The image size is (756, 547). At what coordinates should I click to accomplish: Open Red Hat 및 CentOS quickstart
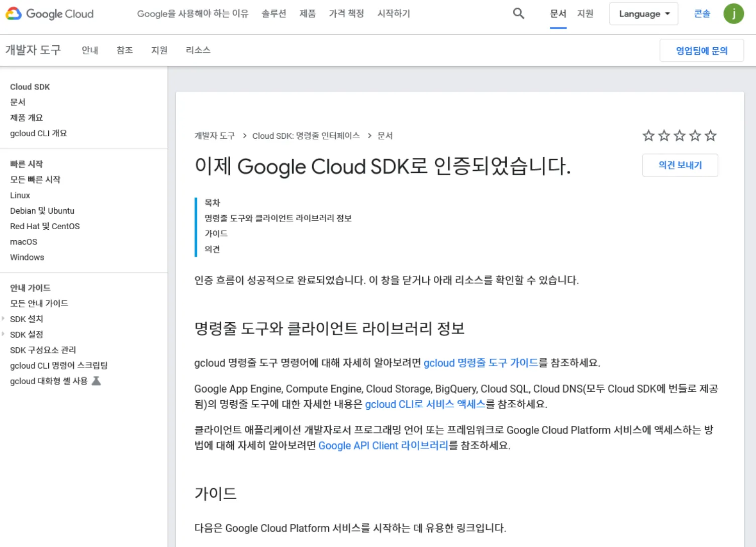click(45, 226)
